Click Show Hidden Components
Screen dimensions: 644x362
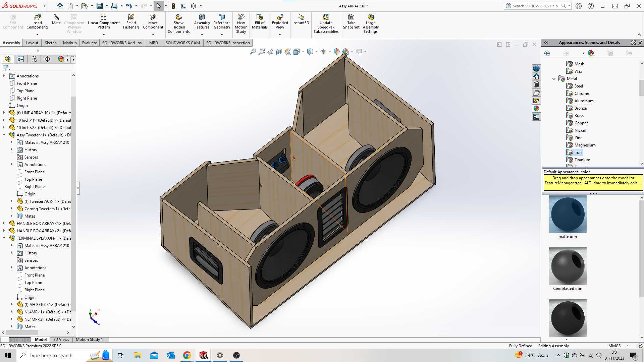pos(179,23)
